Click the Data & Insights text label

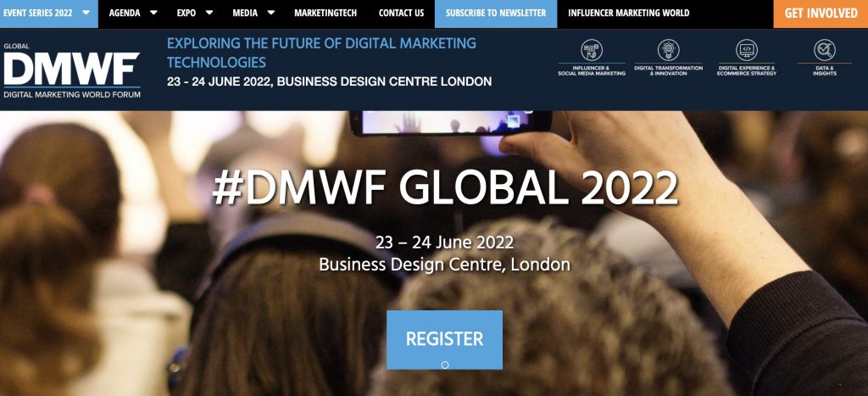[824, 71]
